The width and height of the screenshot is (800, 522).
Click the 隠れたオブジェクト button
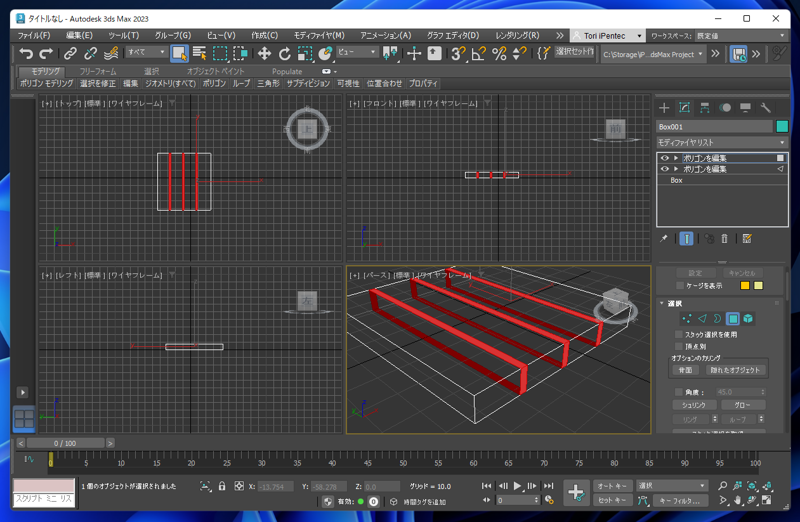pyautogui.click(x=735, y=370)
